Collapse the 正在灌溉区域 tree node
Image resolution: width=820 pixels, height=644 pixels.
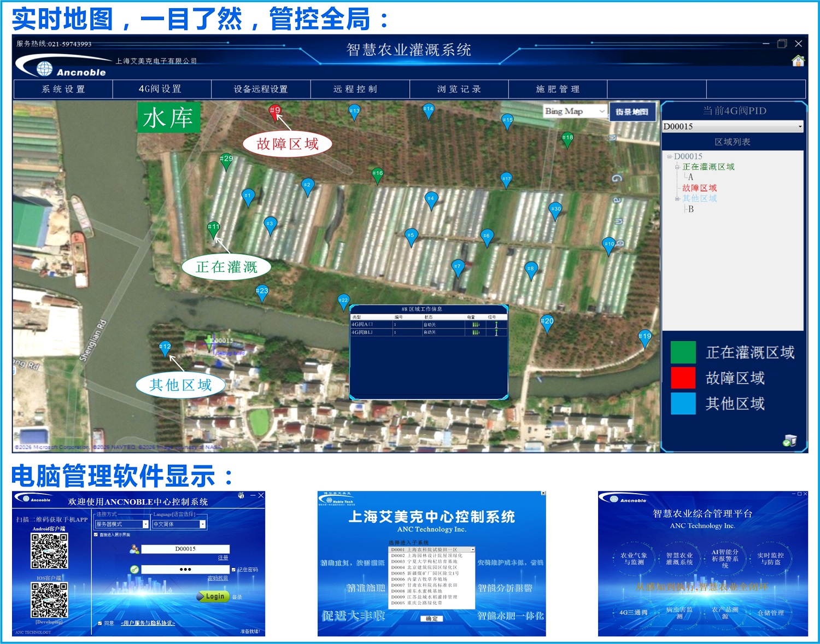point(677,167)
